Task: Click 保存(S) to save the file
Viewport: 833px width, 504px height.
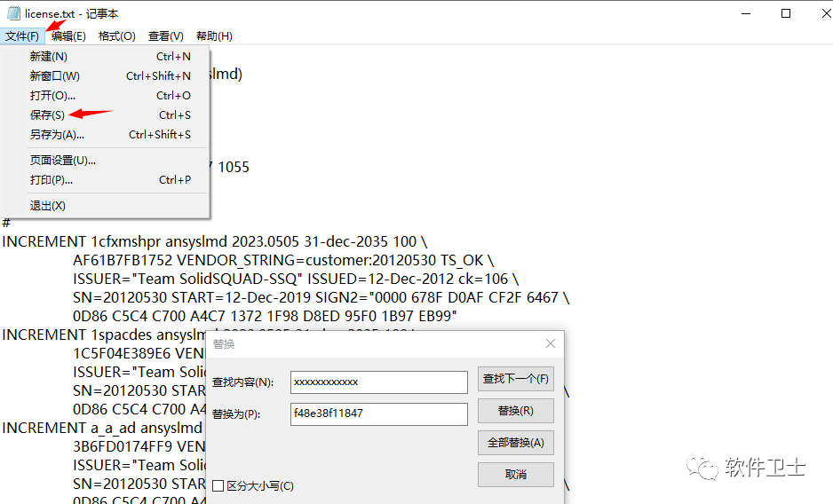Action: [x=105, y=115]
